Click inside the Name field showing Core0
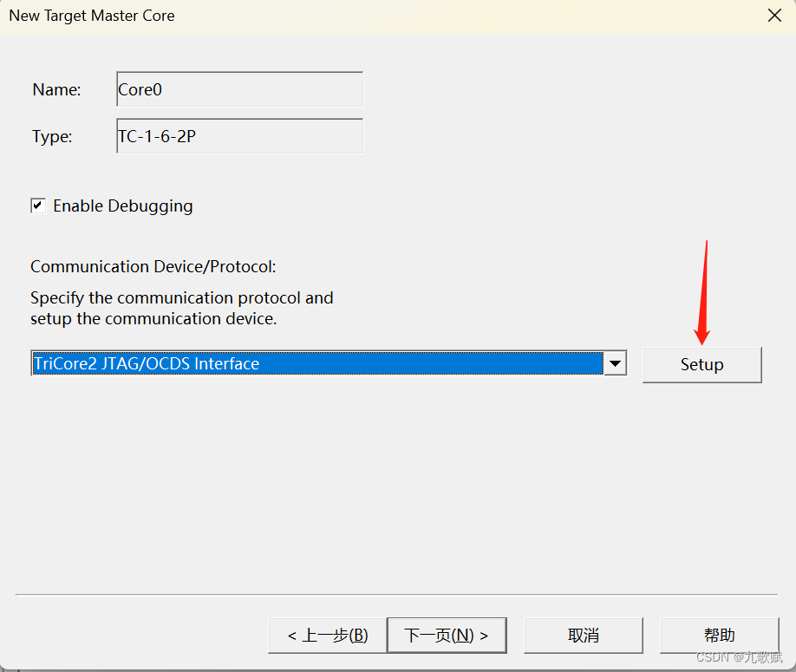Image resolution: width=796 pixels, height=672 pixels. [238, 89]
